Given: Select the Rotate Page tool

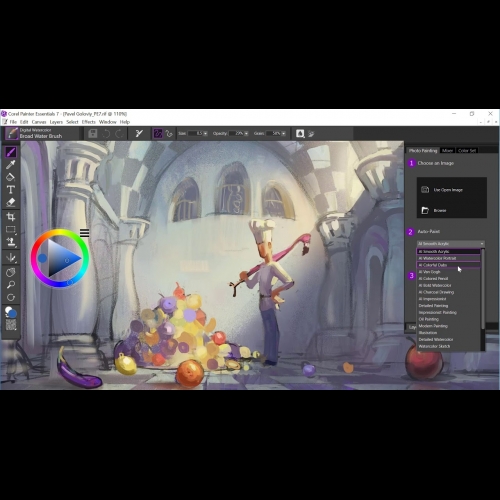Looking at the screenshot, I should pyautogui.click(x=11, y=297).
